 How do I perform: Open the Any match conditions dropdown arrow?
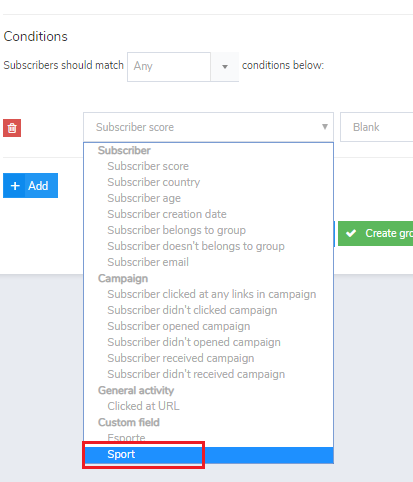225,67
